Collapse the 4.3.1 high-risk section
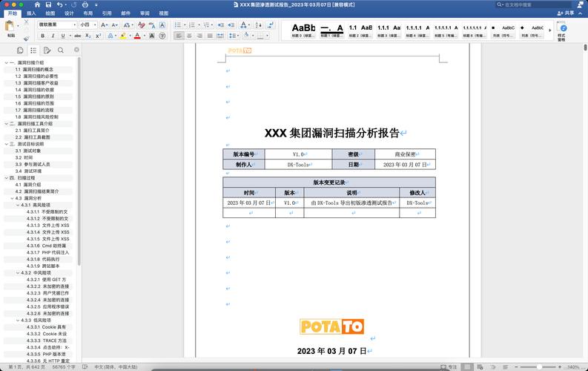This screenshot has height=371, width=588. tap(18, 206)
